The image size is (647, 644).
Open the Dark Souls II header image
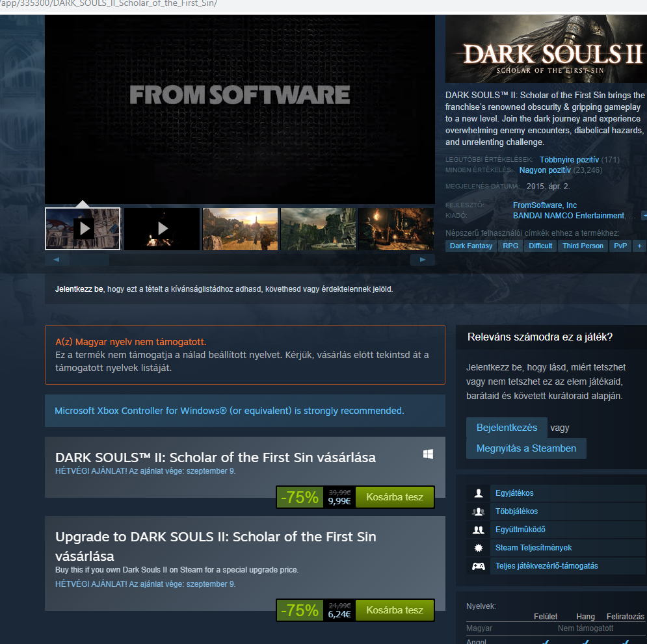[546, 49]
